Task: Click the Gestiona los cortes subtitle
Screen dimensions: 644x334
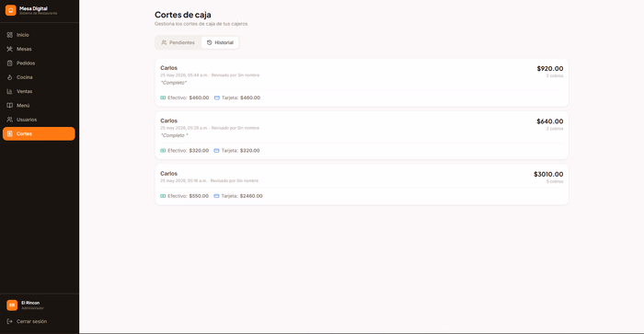Action: click(x=201, y=24)
